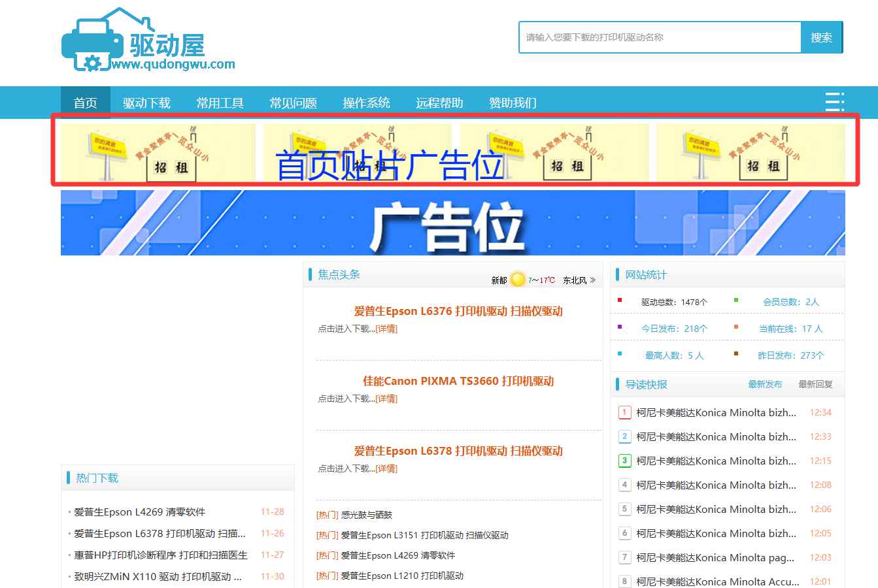Click the [详情] link under Canon PIXMA TS3660

coord(386,399)
